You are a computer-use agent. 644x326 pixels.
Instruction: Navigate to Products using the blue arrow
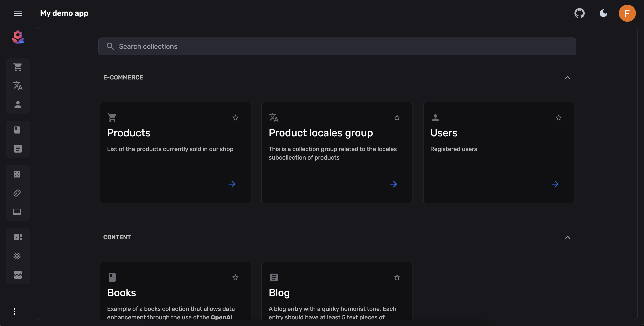point(232,184)
